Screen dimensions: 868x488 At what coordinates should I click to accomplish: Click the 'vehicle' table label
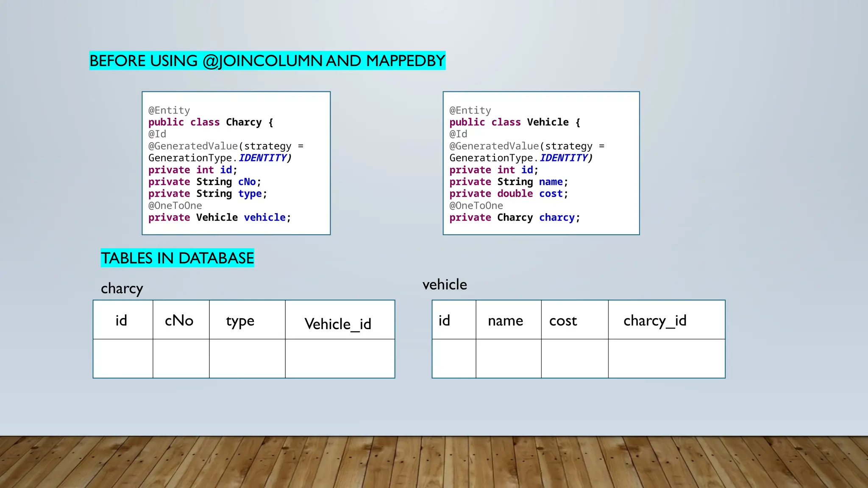[445, 285]
